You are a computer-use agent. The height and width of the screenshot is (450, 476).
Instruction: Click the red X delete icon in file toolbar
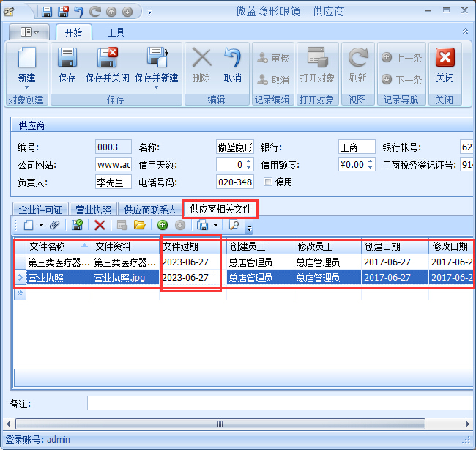pyautogui.click(x=100, y=225)
